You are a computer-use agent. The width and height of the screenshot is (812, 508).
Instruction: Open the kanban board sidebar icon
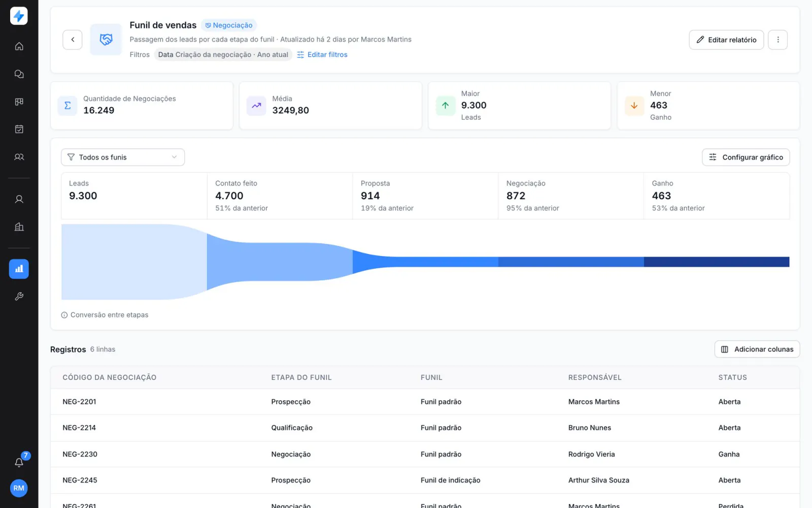click(19, 102)
